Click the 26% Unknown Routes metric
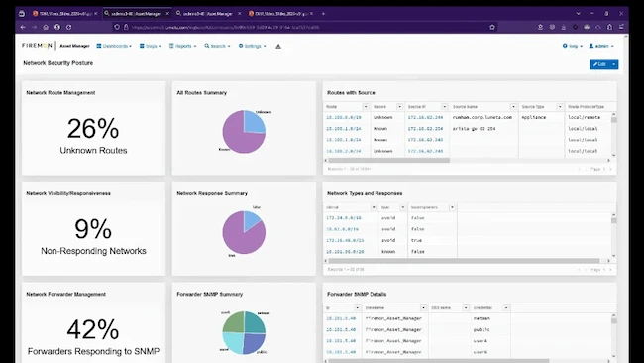This screenshot has width=644, height=363. pos(93,136)
